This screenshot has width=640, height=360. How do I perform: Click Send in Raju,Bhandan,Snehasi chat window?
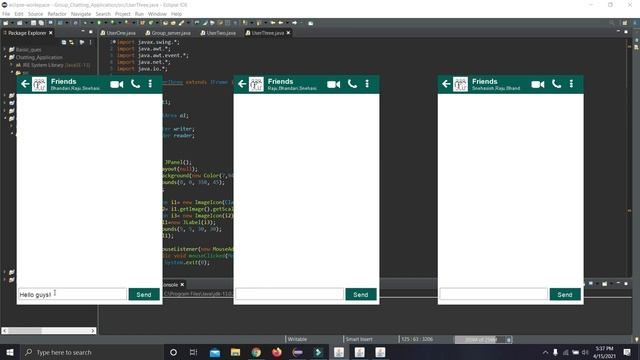click(361, 294)
